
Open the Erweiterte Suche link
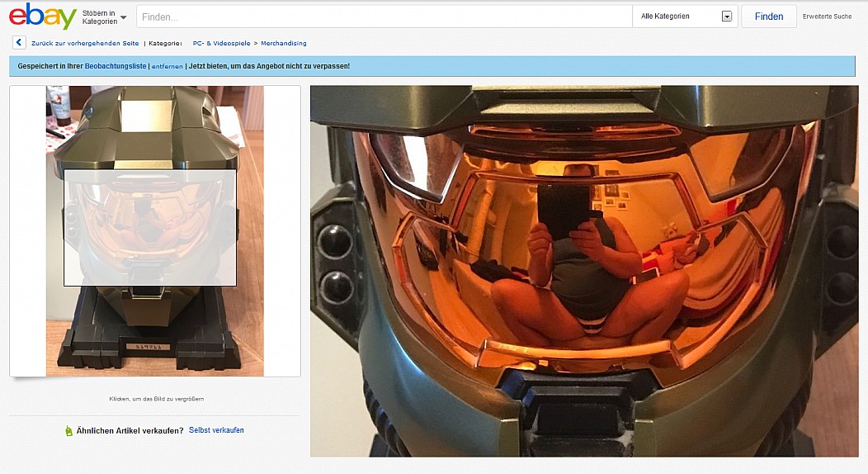point(827,17)
